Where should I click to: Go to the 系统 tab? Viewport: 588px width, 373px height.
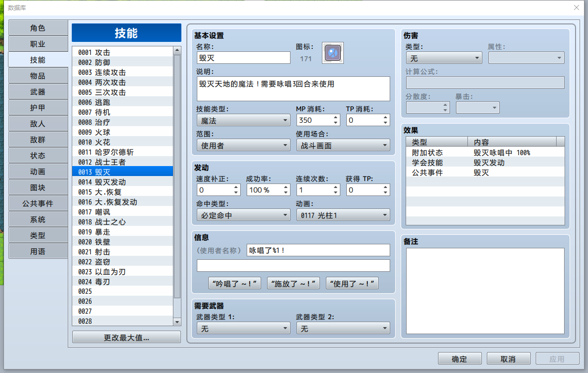[38, 219]
